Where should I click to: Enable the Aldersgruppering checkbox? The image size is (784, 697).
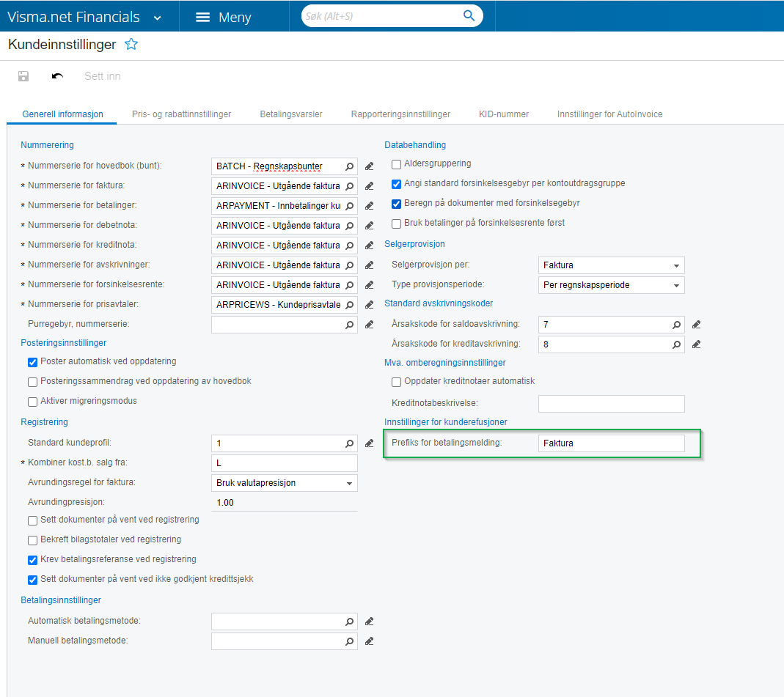point(397,164)
